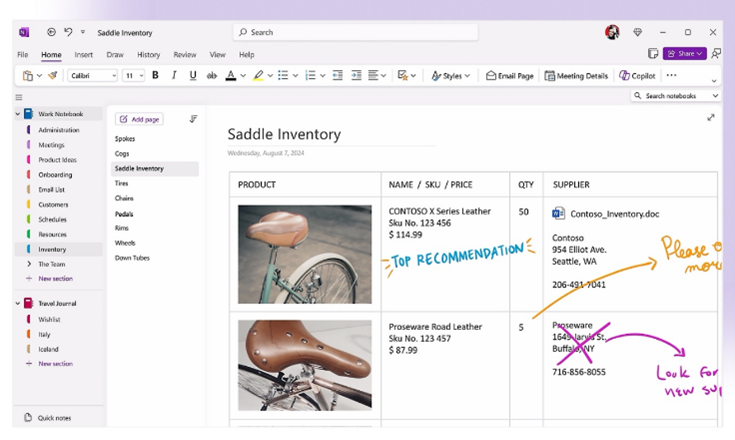
Task: Click the Share button
Action: (684, 53)
